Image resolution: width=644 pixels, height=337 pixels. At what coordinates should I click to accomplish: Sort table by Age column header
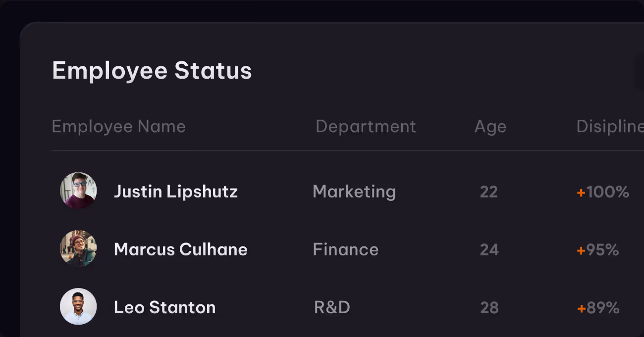pos(490,127)
